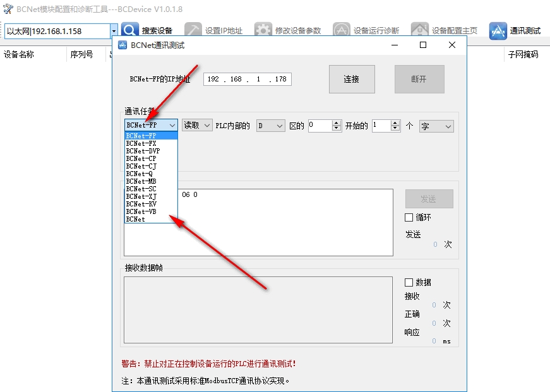Click the 连接 connect button
This screenshot has height=392, width=550.
[x=352, y=80]
